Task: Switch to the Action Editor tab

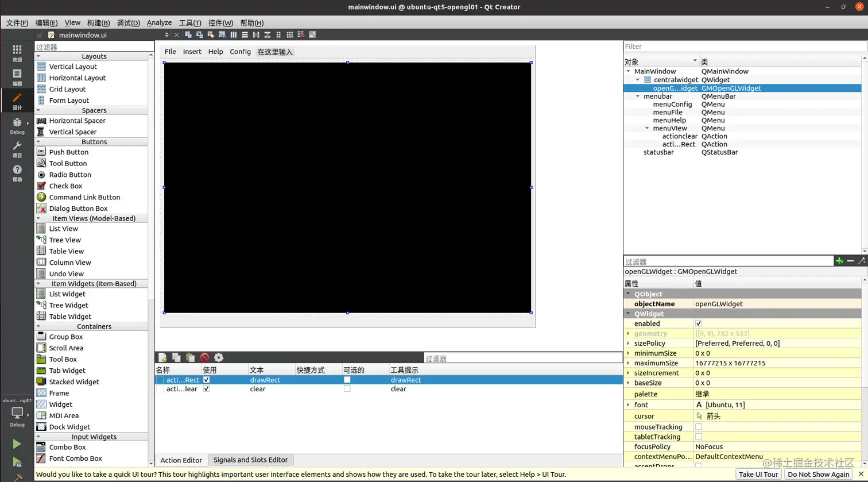Action: click(181, 460)
